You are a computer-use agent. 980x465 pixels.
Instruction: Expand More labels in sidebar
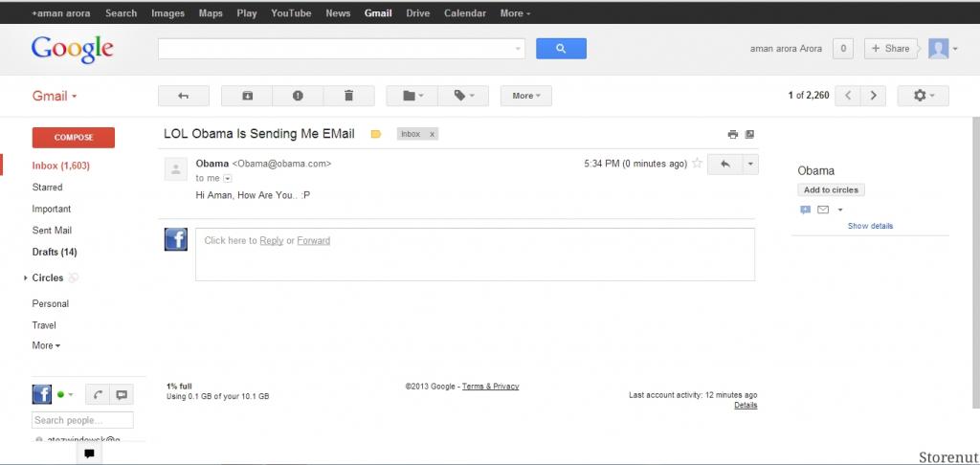coord(46,345)
